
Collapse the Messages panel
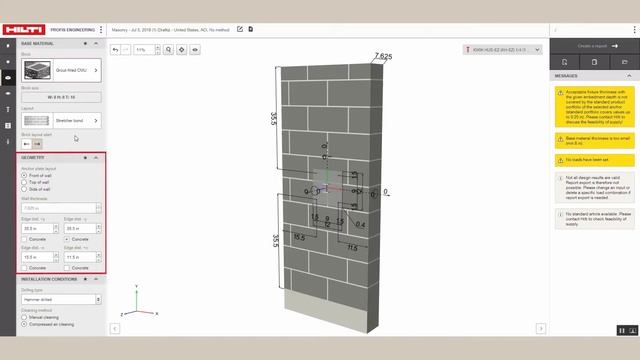click(629, 76)
